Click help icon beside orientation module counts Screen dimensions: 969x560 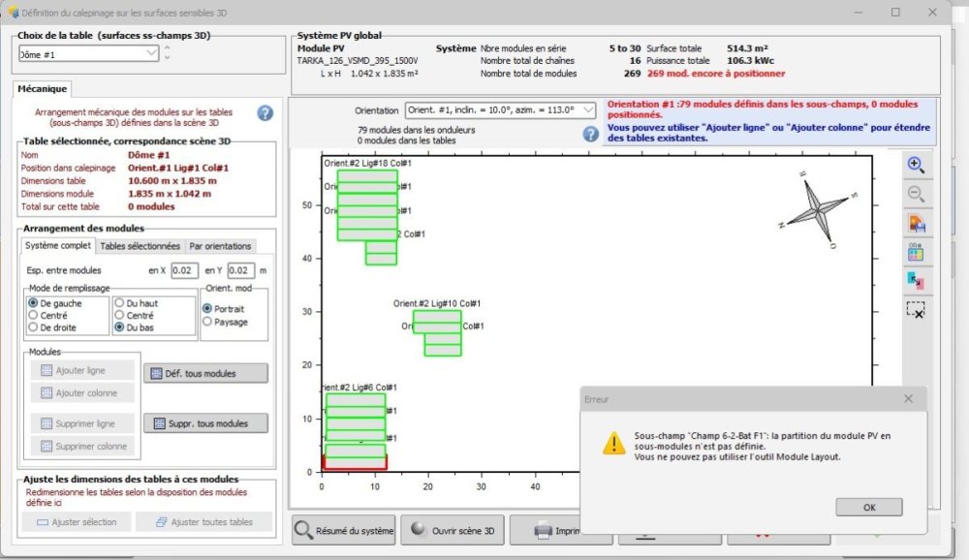[590, 134]
